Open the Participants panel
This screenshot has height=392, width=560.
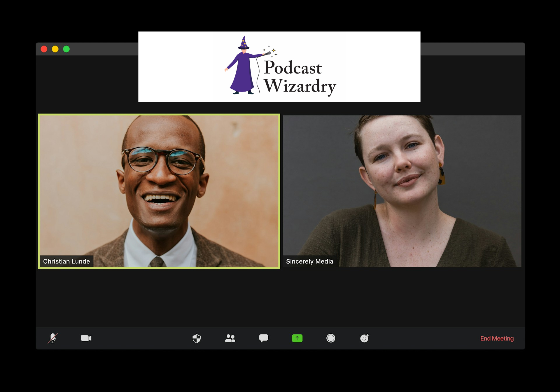[x=230, y=338]
